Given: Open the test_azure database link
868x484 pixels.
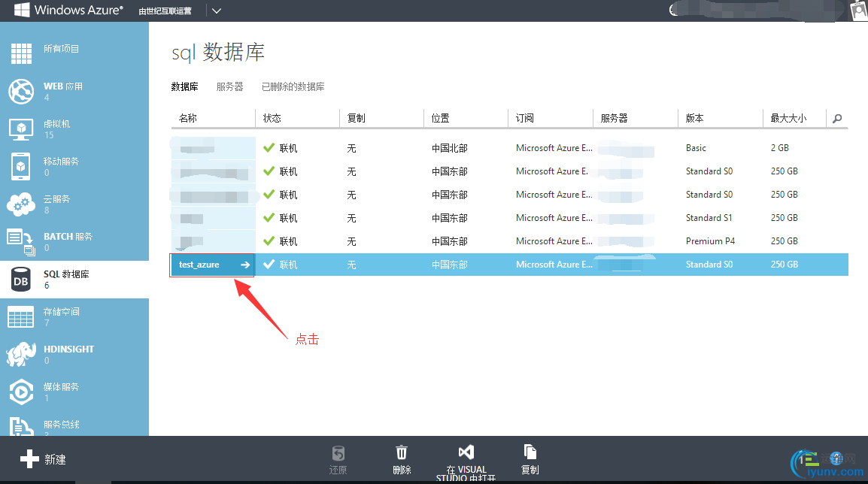Looking at the screenshot, I should (199, 265).
